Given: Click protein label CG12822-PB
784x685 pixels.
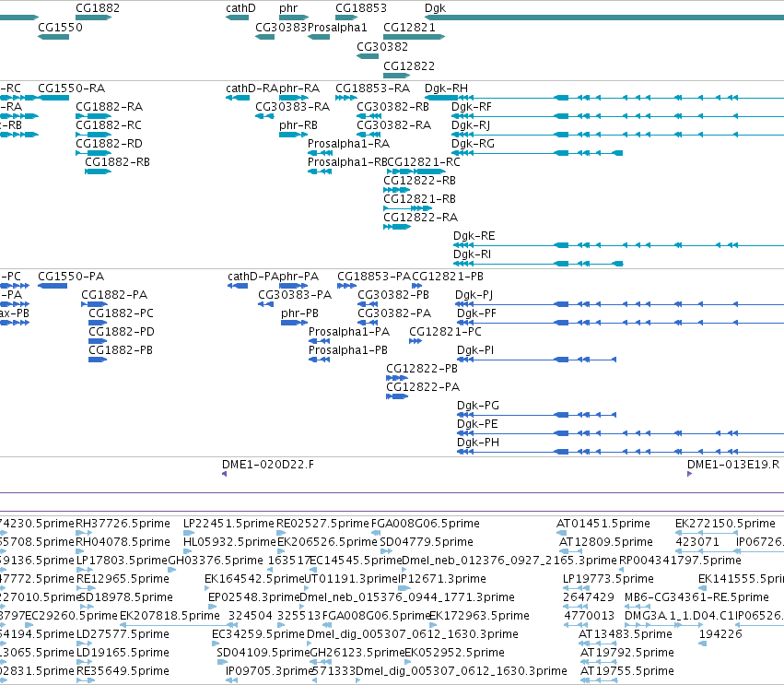Looking at the screenshot, I should 422,369.
